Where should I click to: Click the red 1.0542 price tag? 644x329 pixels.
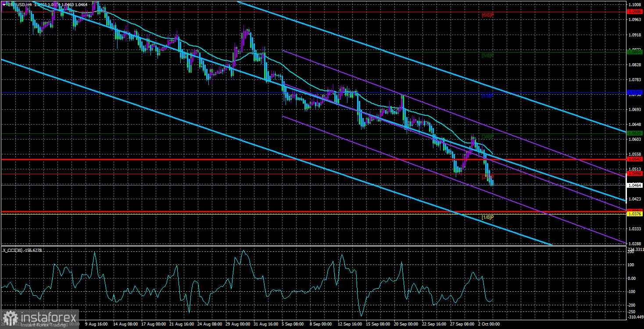click(635, 159)
